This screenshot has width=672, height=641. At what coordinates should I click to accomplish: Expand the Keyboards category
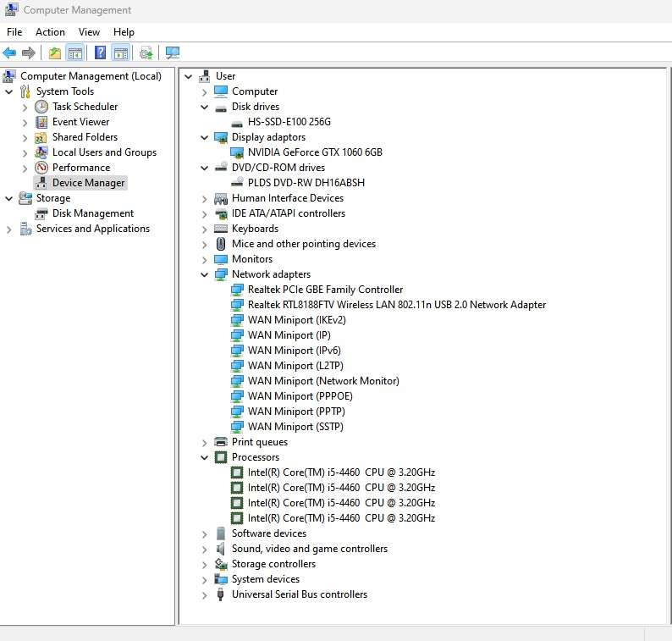(x=205, y=229)
